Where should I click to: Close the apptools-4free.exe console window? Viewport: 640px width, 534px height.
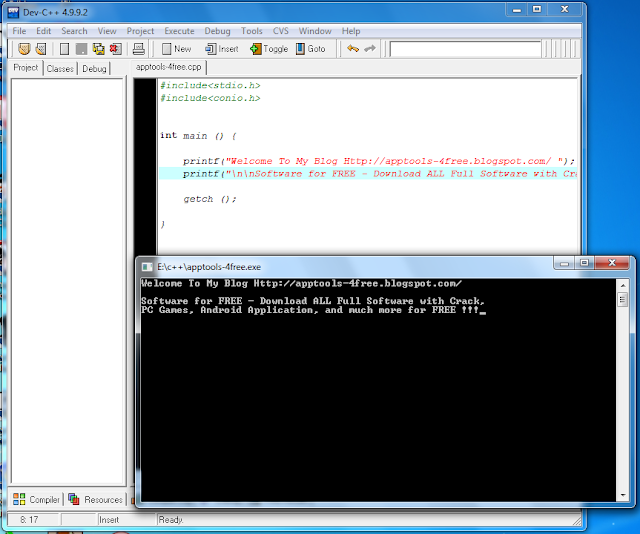612,263
